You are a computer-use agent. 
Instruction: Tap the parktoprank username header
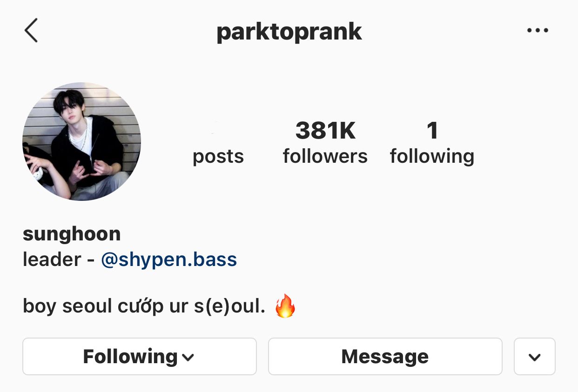click(289, 32)
